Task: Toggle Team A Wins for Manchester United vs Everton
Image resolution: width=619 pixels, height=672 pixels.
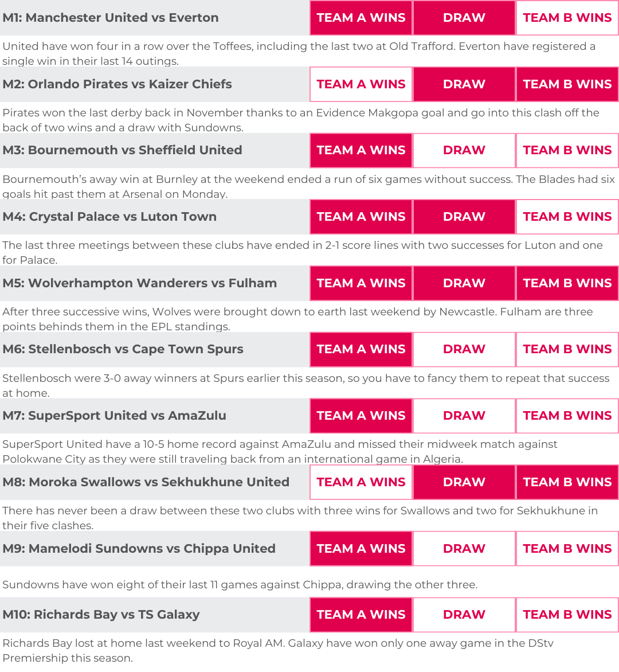Action: pyautogui.click(x=361, y=18)
